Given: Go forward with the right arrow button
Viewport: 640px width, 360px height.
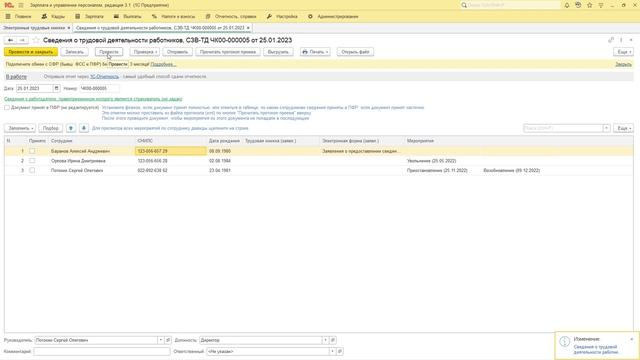Looking at the screenshot, I should pyautogui.click(x=22, y=40).
